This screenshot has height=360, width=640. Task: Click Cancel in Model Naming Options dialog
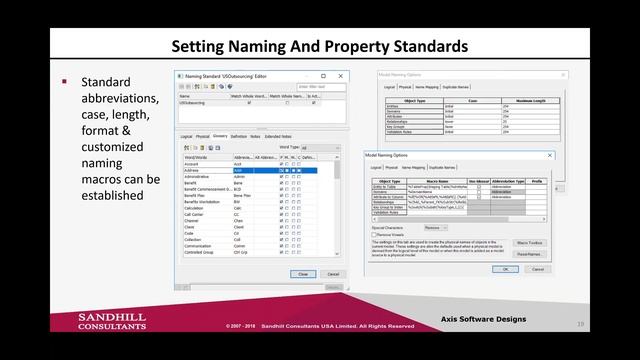[x=538, y=269]
